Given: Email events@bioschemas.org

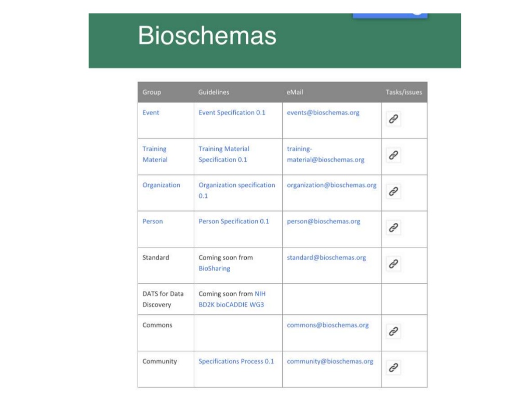Looking at the screenshot, I should [x=323, y=113].
